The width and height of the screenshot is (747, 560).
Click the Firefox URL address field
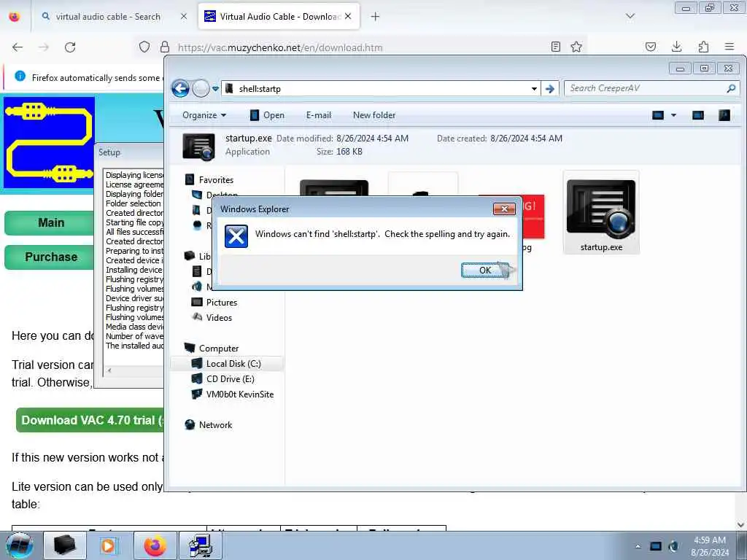point(360,47)
